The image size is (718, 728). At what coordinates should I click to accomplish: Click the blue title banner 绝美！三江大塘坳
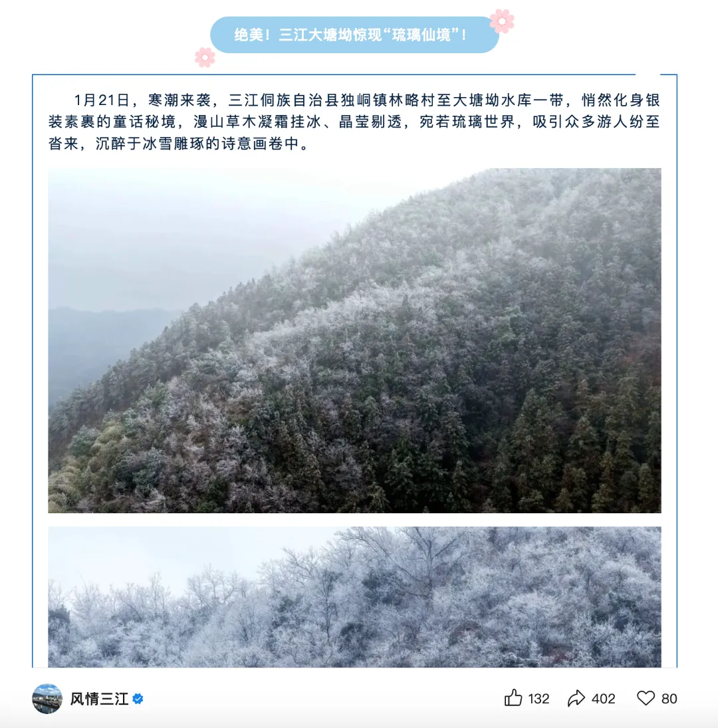[354, 35]
